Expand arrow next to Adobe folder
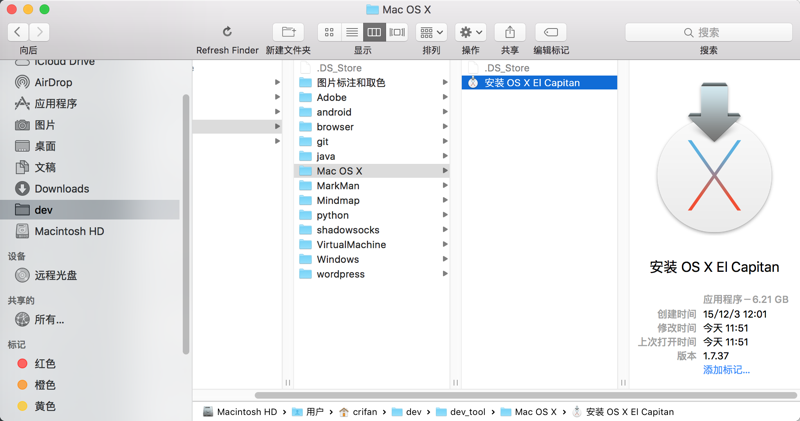This screenshot has height=421, width=800. (x=445, y=97)
